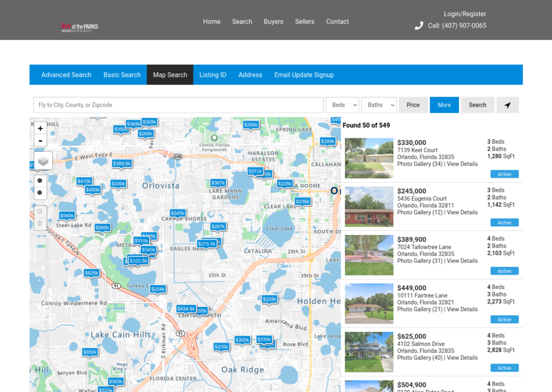552x392 pixels.
Task: Open the Baths dropdown
Action: click(x=379, y=105)
